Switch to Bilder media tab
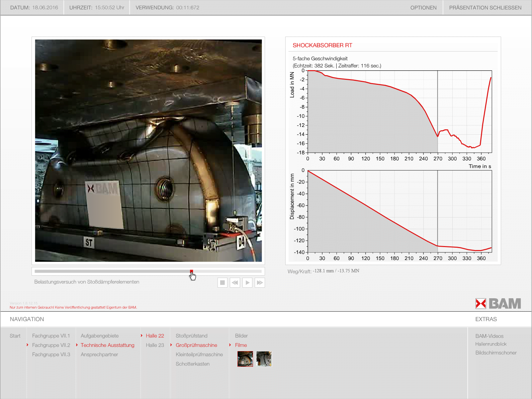 [x=241, y=336]
